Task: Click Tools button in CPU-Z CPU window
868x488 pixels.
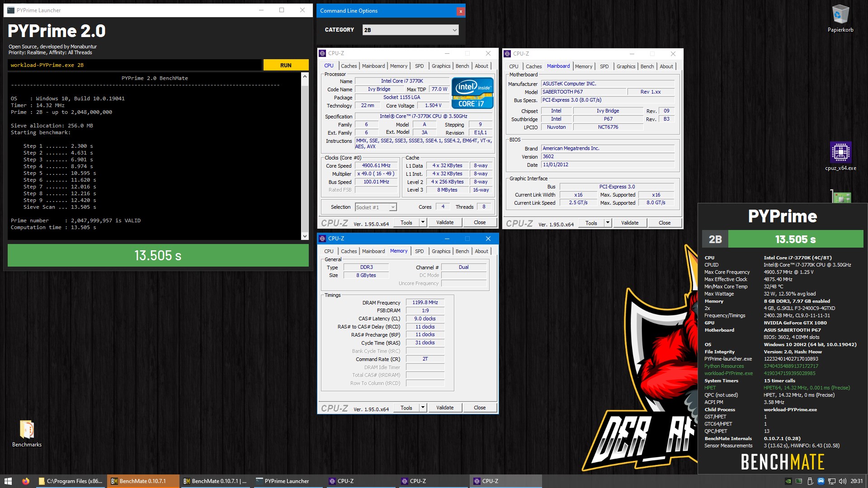Action: [x=406, y=222]
